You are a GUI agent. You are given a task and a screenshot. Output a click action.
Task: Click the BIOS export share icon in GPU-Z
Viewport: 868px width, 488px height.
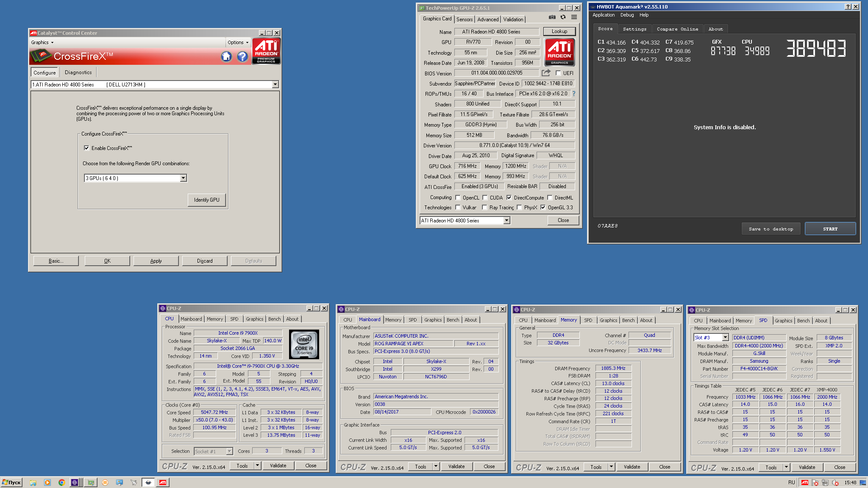[546, 73]
